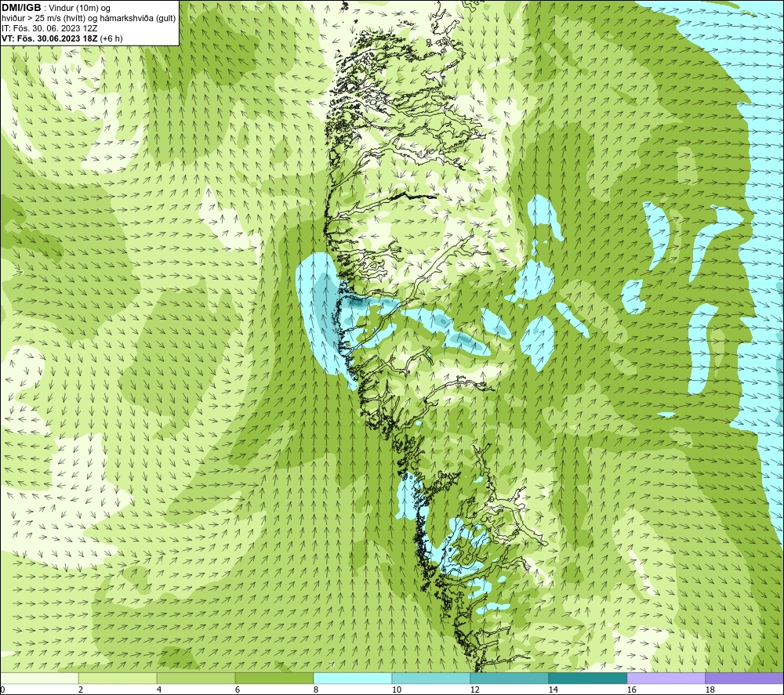Click the '(+6 h)' forecast offset text
This screenshot has width=784, height=695.
[x=111, y=38]
